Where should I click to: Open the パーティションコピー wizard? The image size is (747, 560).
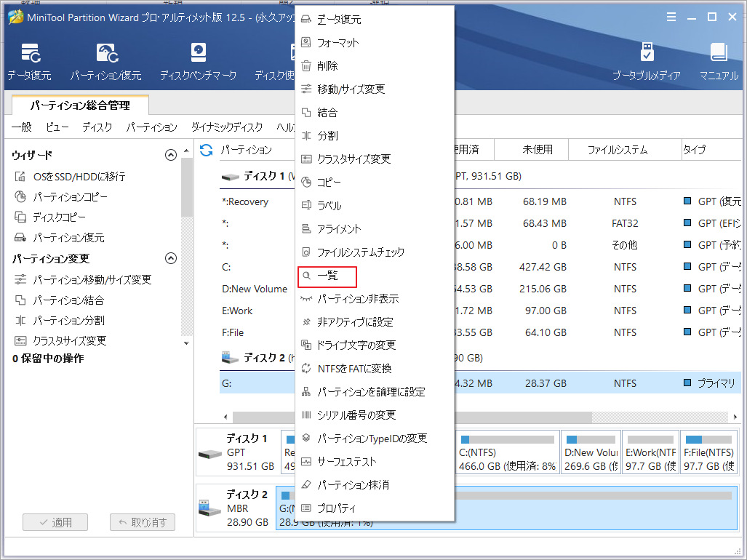(62, 195)
